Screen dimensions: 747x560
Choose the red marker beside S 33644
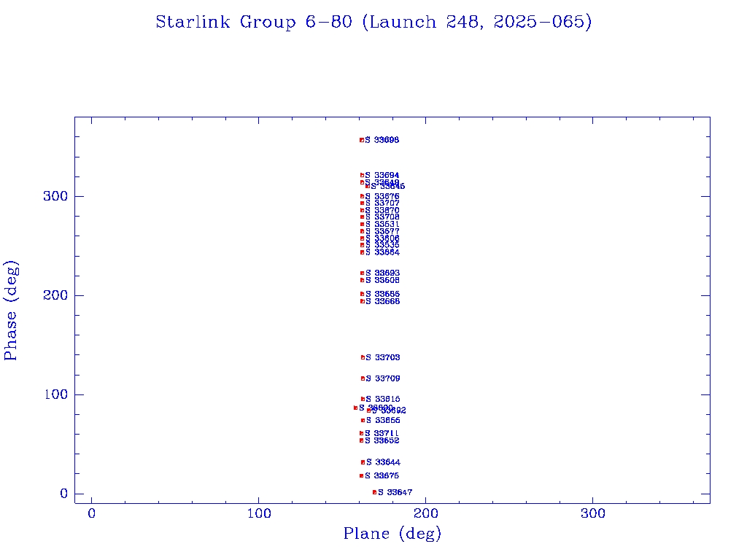pos(363,462)
